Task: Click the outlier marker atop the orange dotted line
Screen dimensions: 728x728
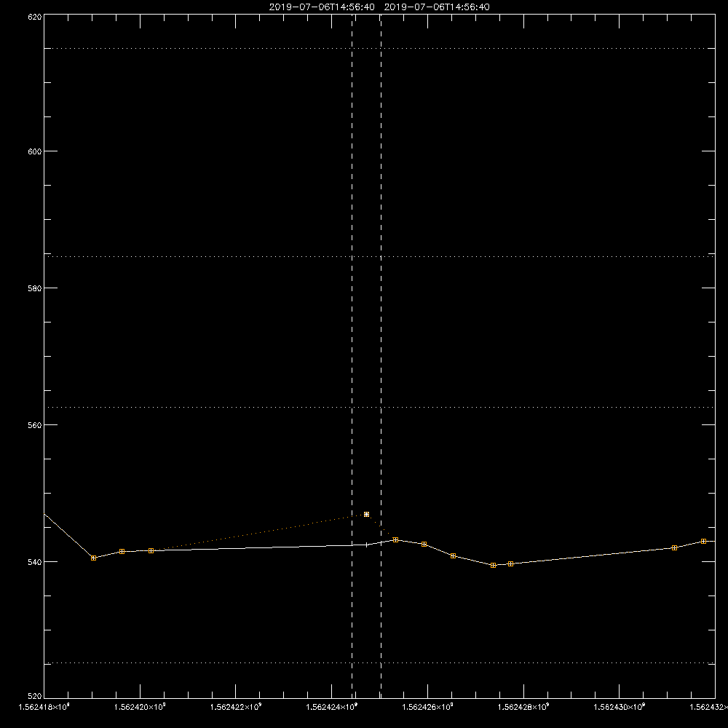Action: pyautogui.click(x=366, y=515)
